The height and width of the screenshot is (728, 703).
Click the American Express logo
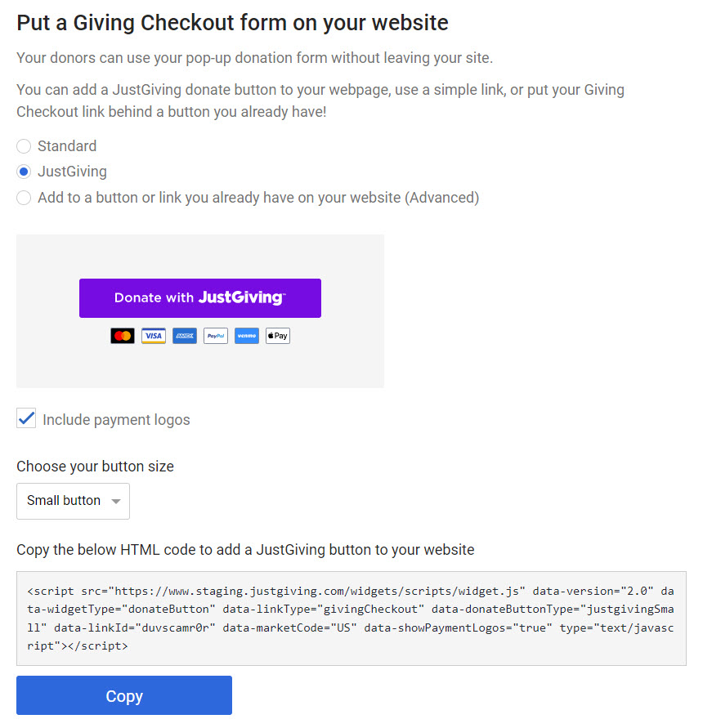point(185,336)
